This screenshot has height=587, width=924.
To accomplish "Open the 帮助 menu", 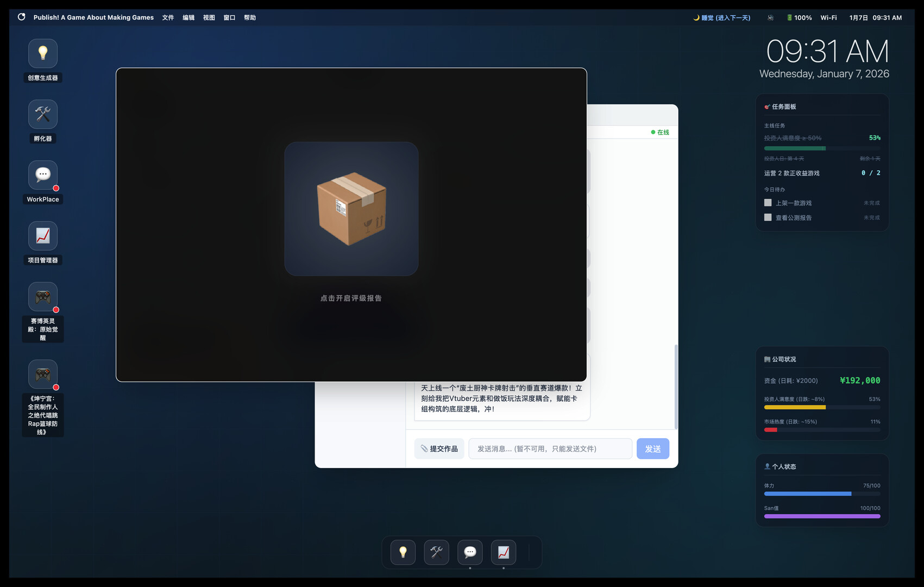I will (x=250, y=17).
